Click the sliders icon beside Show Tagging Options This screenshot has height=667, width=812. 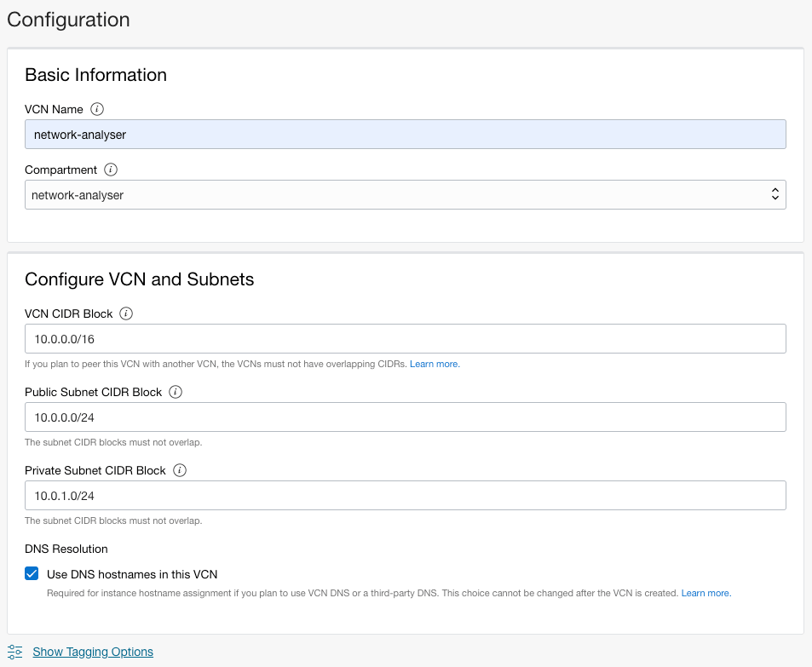pos(15,652)
